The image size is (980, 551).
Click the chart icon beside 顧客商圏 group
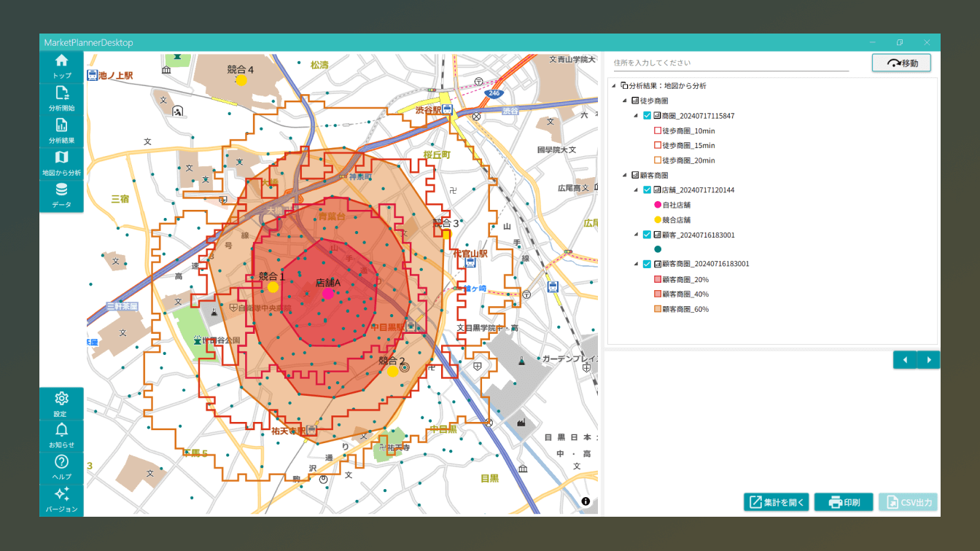[x=635, y=175]
